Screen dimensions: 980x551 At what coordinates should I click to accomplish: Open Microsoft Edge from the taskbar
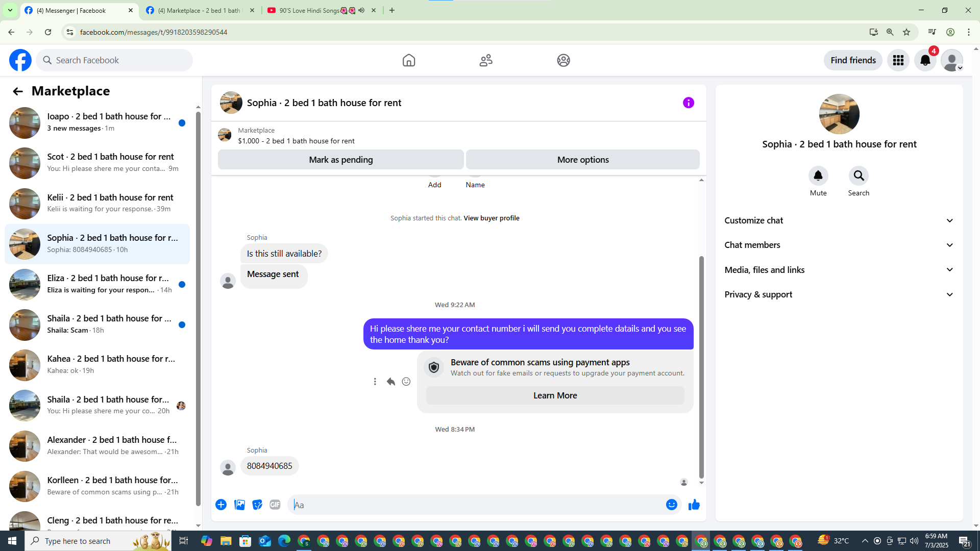(284, 541)
